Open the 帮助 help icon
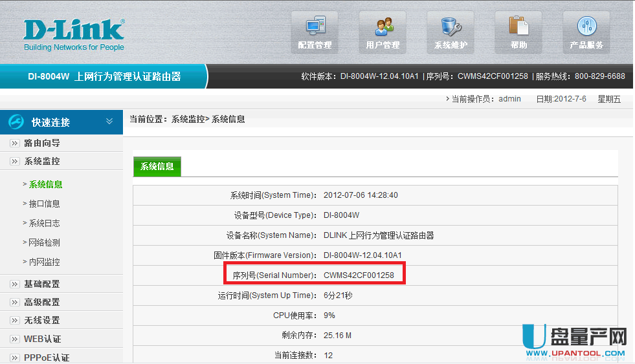This screenshot has width=635, height=364. [518, 27]
